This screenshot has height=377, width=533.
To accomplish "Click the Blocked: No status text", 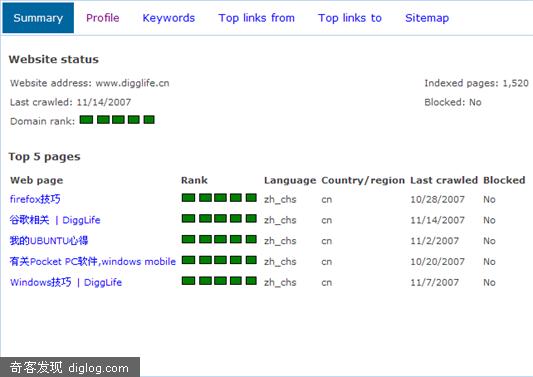I will point(453,102).
